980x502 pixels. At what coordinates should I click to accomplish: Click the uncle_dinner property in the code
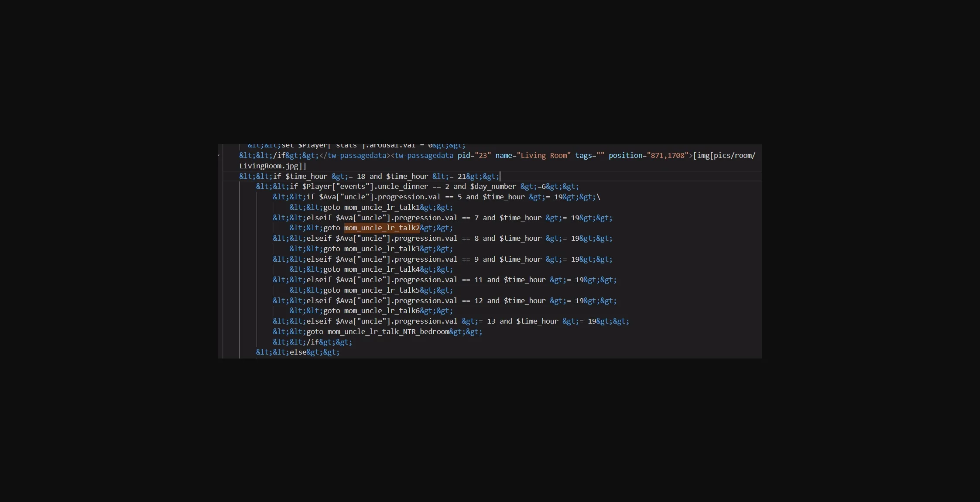pyautogui.click(x=402, y=186)
